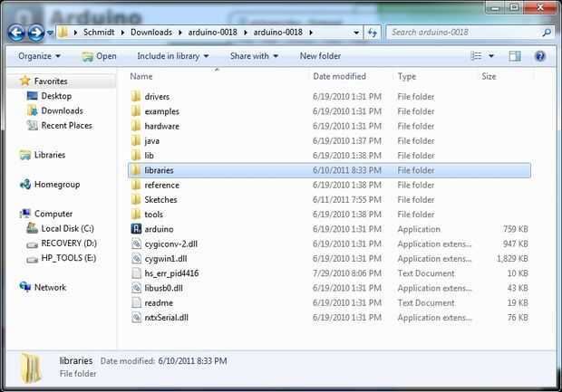Viewport: 562px width, 392px height.
Task: Click the folder icon in the address bar
Action: coord(63,33)
